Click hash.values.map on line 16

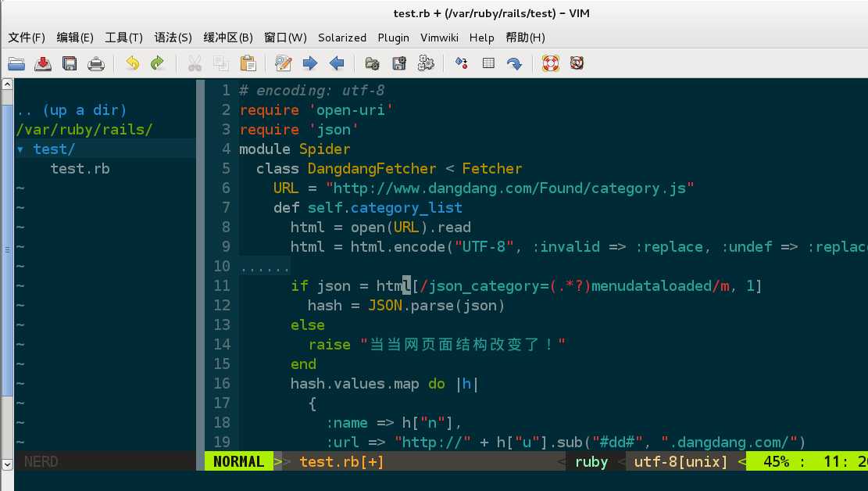pos(355,383)
